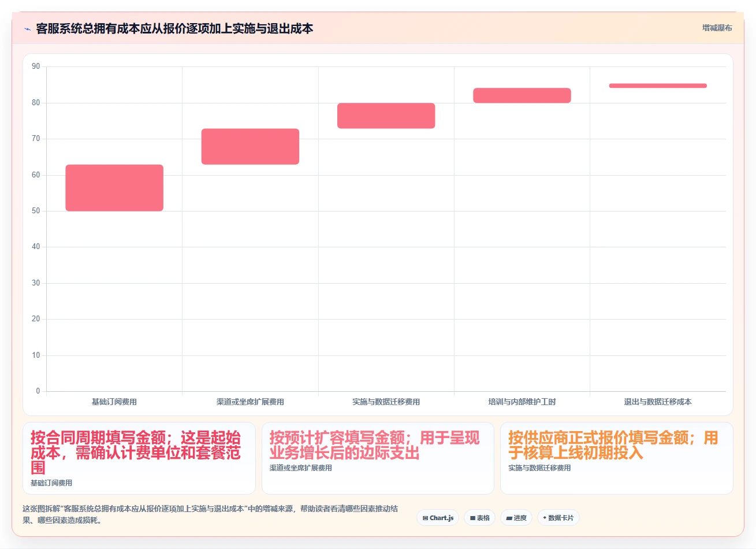This screenshot has height=549, width=756.
Task: Select the 数据卡片 tag chip
Action: 558,518
